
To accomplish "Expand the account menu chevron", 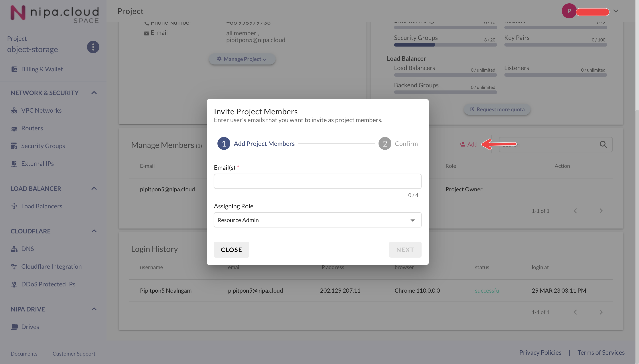I will pyautogui.click(x=616, y=11).
